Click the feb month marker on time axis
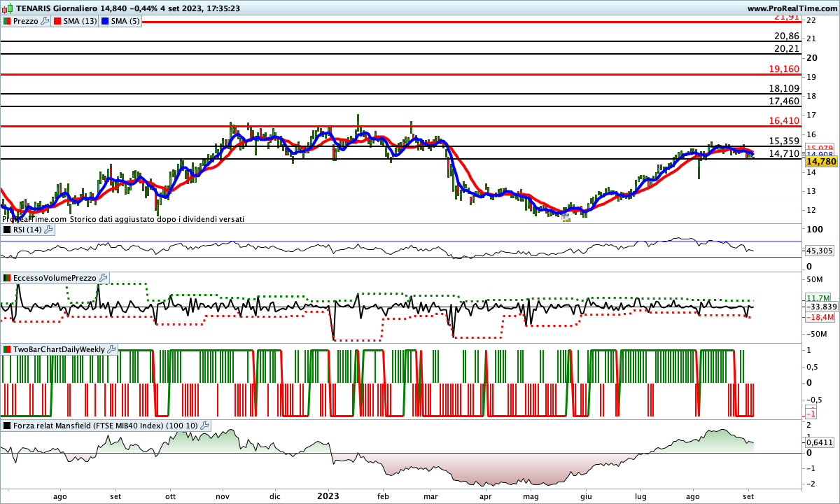This screenshot has width=840, height=504. pyautogui.click(x=382, y=496)
